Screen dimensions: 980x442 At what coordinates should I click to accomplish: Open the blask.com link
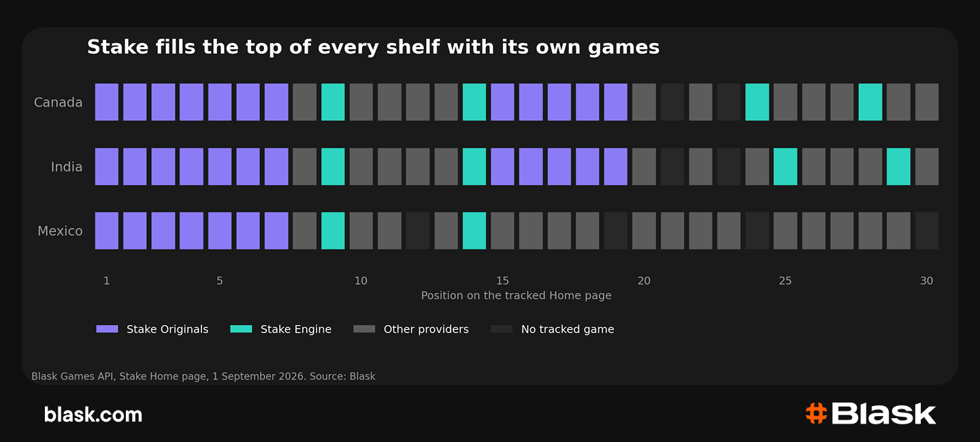coord(93,414)
